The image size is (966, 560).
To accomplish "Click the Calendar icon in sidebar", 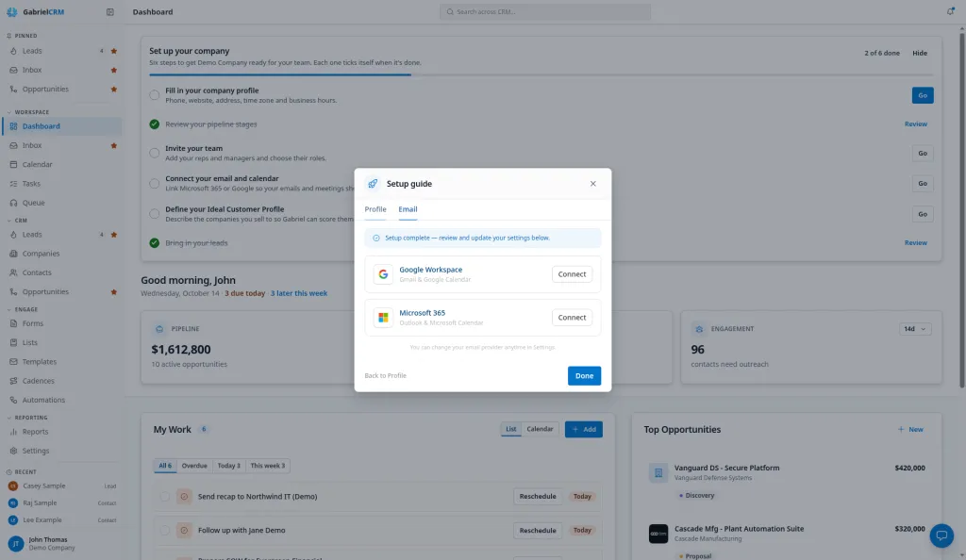I will click(13, 164).
